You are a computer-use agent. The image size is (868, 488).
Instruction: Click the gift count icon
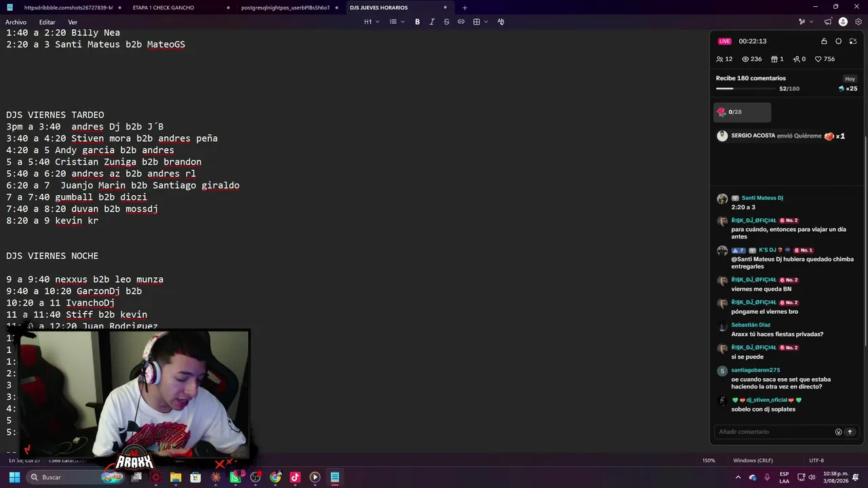click(777, 59)
